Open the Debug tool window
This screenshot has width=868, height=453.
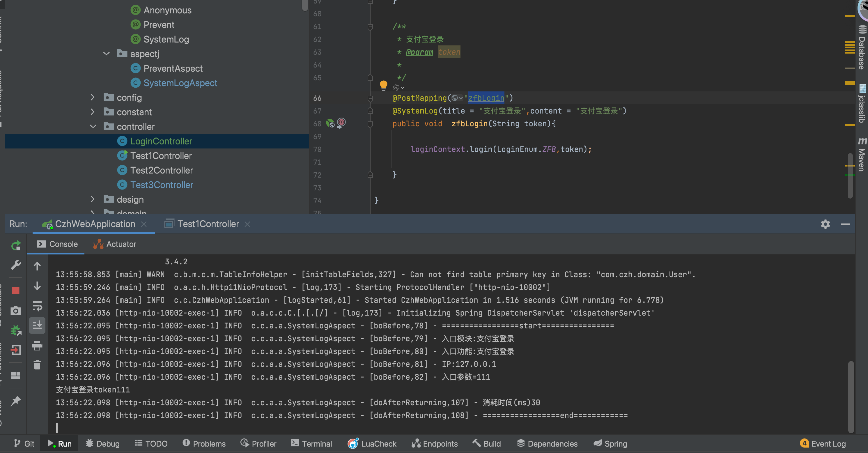click(x=102, y=444)
